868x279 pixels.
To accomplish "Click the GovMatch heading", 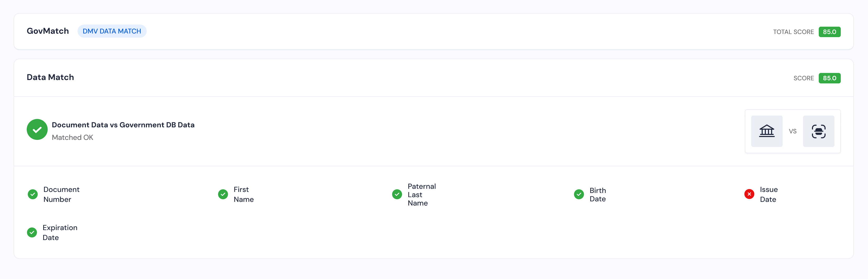I will tap(48, 31).
